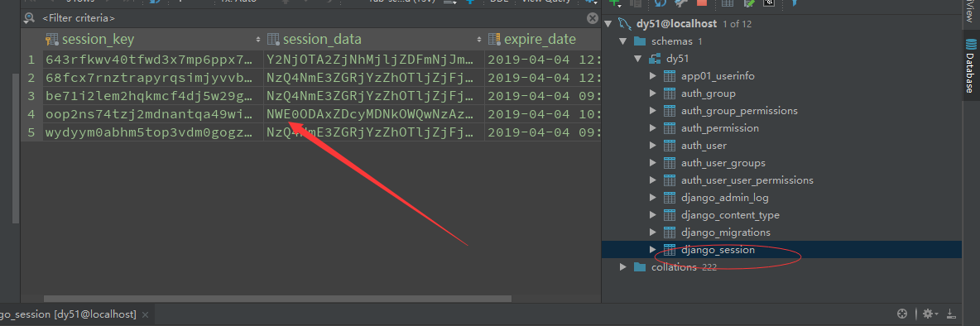Screen dimensions: 980x326
Task: Select the app01_userinfo tree item
Action: click(x=718, y=76)
